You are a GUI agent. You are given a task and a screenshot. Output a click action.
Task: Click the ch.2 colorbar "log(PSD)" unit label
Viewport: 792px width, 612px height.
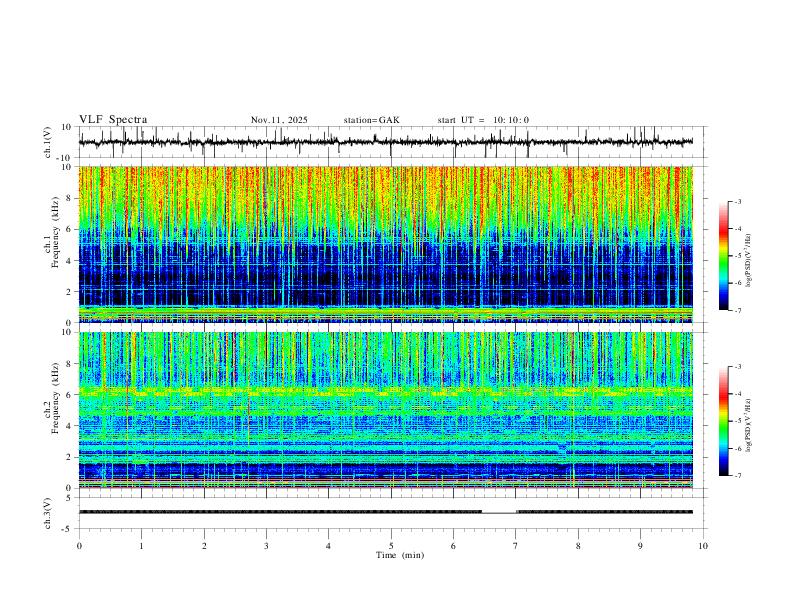[749, 426]
